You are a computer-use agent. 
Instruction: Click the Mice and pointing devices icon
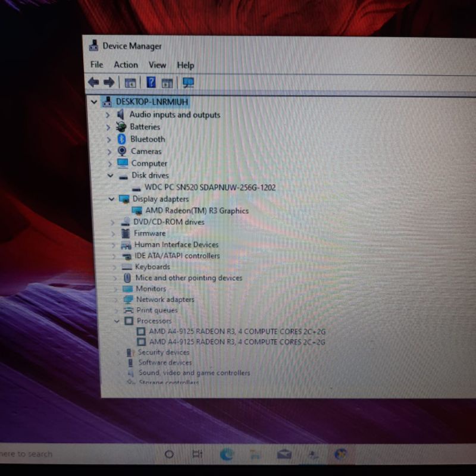(127, 277)
